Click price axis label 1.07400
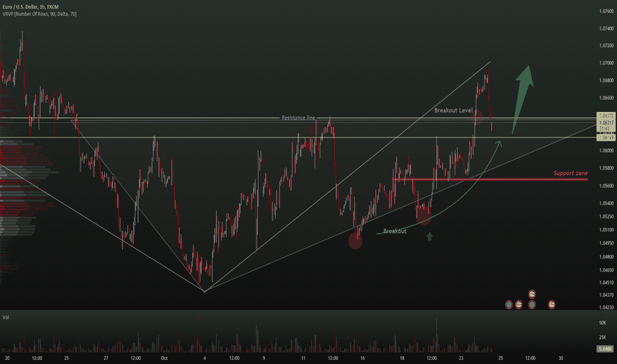Screen dimensions: 617x364 [606, 28]
